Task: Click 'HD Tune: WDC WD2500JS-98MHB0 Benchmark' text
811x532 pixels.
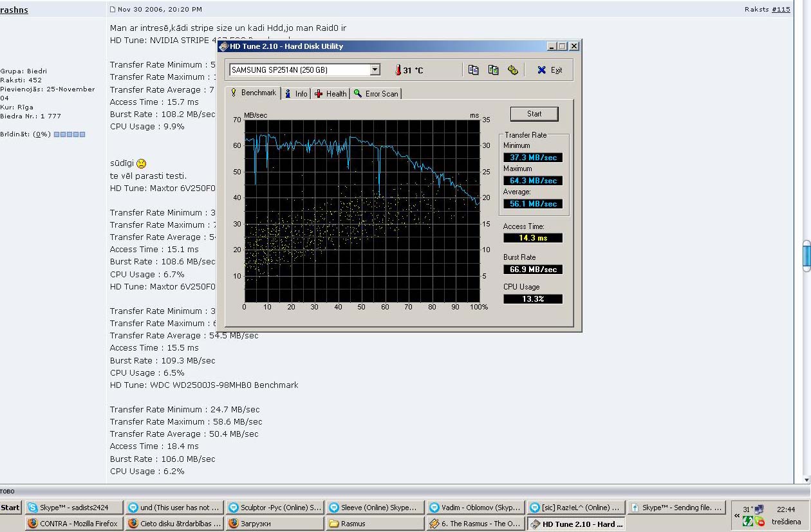Action: click(x=204, y=385)
